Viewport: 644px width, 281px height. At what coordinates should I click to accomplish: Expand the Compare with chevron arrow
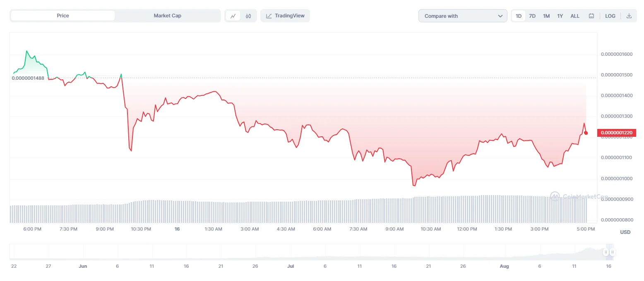click(x=500, y=16)
